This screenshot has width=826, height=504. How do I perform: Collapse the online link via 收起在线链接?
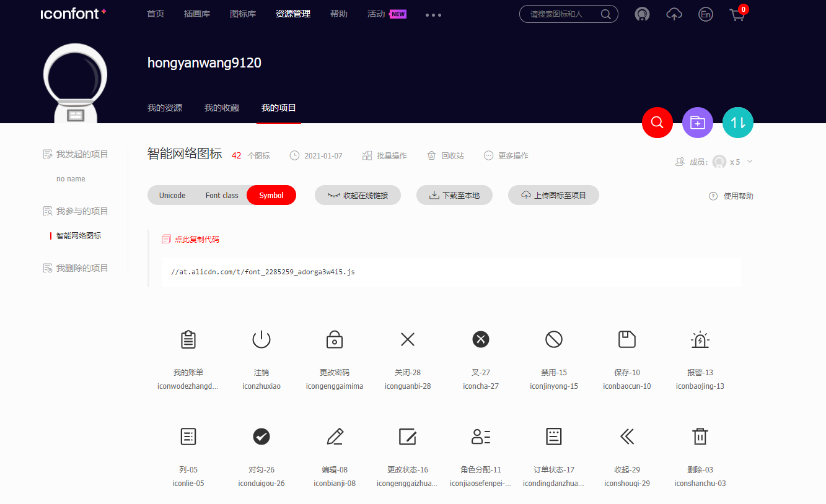point(358,194)
